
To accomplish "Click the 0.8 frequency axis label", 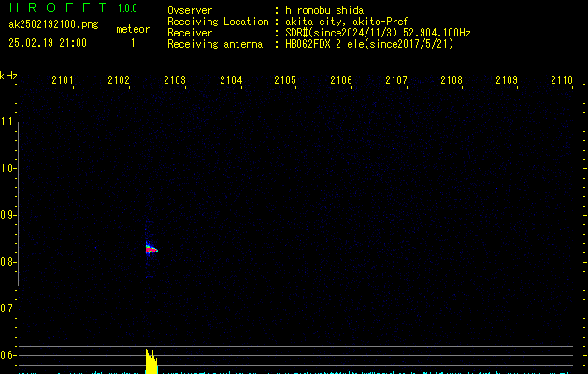I will click(8, 262).
